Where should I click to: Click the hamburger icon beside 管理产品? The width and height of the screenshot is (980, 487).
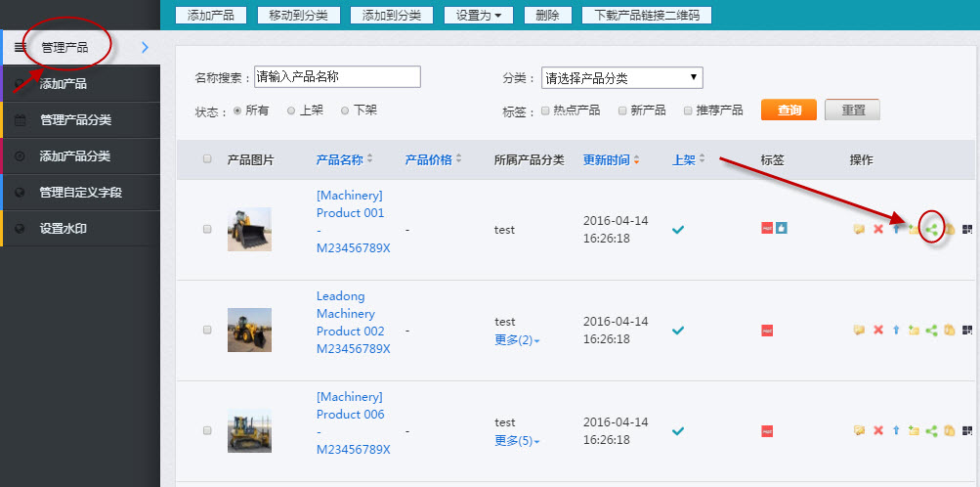21,47
